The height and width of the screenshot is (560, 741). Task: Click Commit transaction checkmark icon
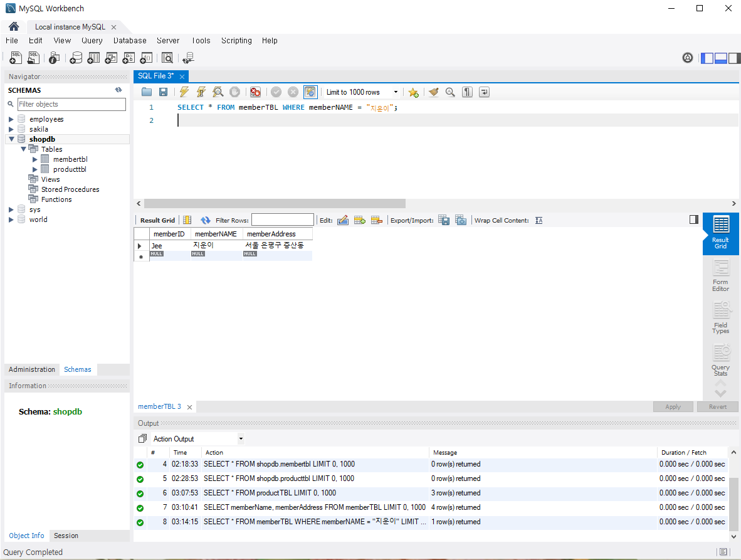click(276, 92)
